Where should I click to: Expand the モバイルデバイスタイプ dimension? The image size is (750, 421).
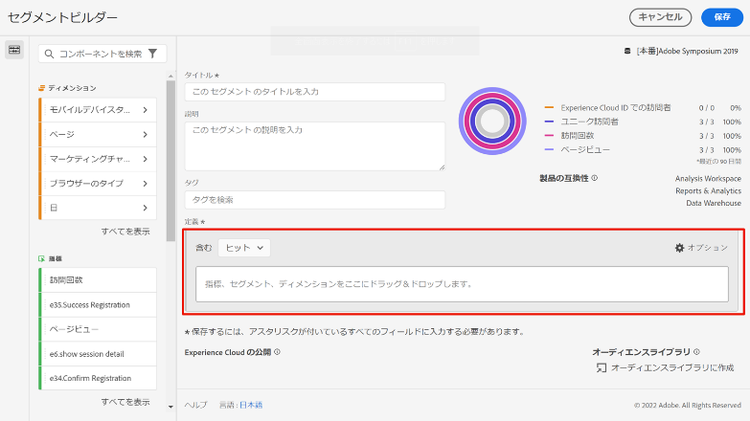[x=145, y=109]
